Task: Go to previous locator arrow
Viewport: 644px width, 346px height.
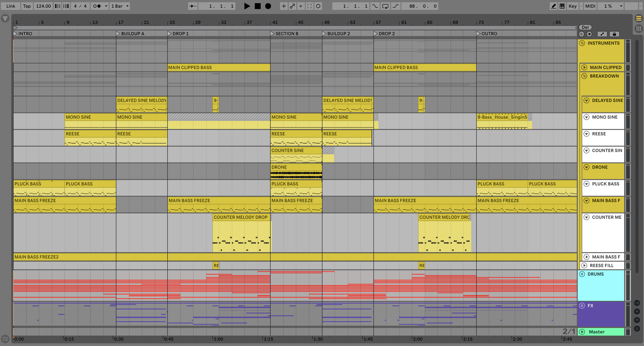Action: pyautogui.click(x=582, y=34)
